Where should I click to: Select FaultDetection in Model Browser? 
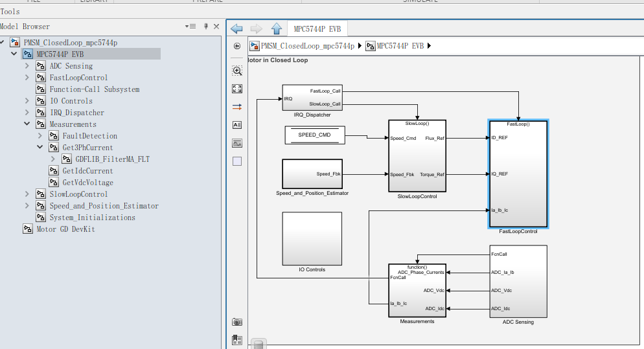pyautogui.click(x=90, y=135)
